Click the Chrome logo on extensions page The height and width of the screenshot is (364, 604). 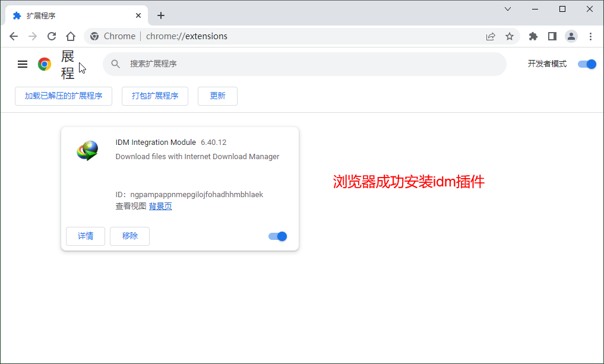(45, 64)
